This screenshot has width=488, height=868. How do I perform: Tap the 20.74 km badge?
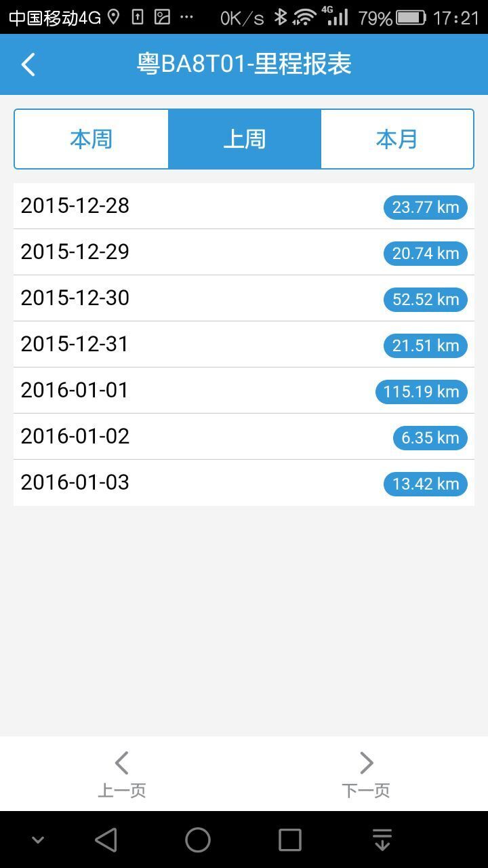click(426, 253)
